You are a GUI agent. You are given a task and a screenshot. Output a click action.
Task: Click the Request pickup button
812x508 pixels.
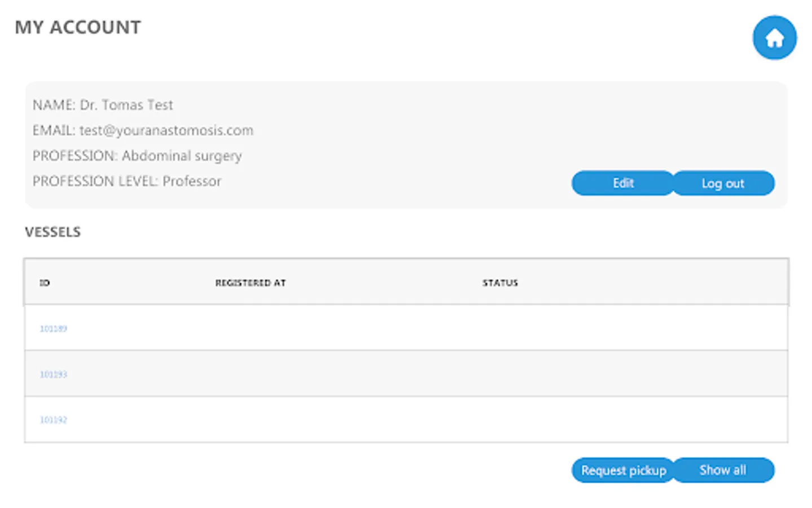[623, 470]
